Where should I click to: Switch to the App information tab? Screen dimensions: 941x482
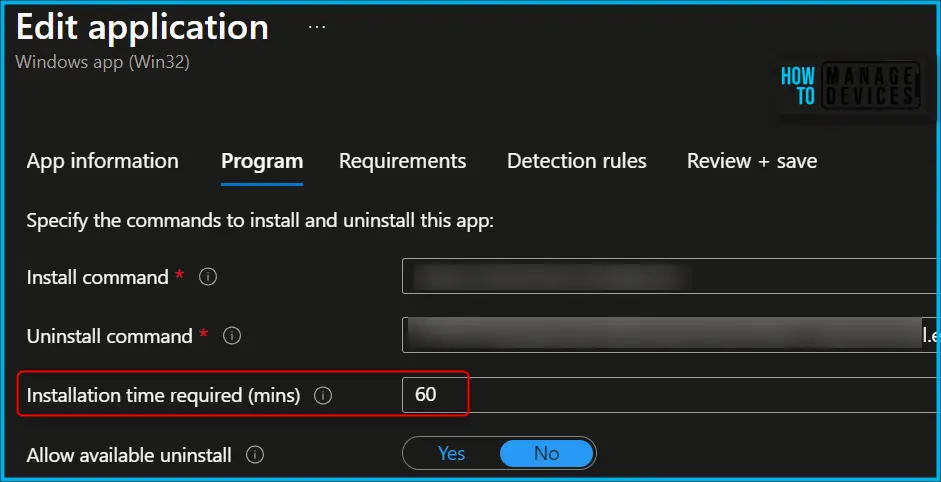coord(103,161)
